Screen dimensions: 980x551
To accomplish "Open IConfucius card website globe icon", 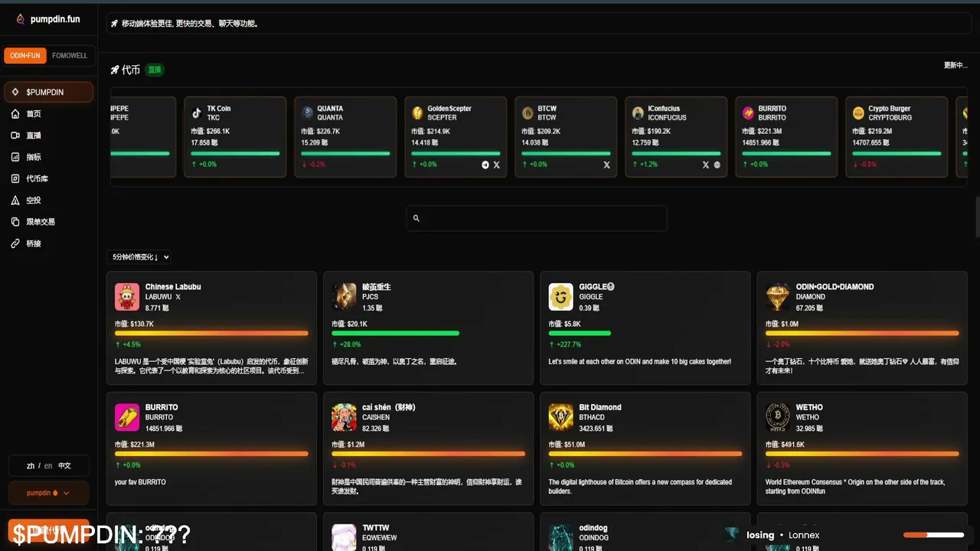I will (717, 165).
